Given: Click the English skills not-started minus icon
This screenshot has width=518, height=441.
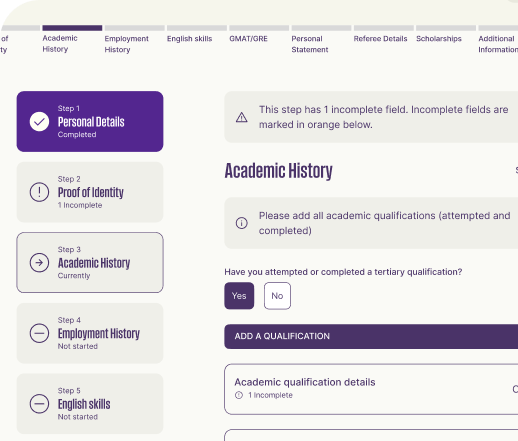Looking at the screenshot, I should pyautogui.click(x=39, y=404).
